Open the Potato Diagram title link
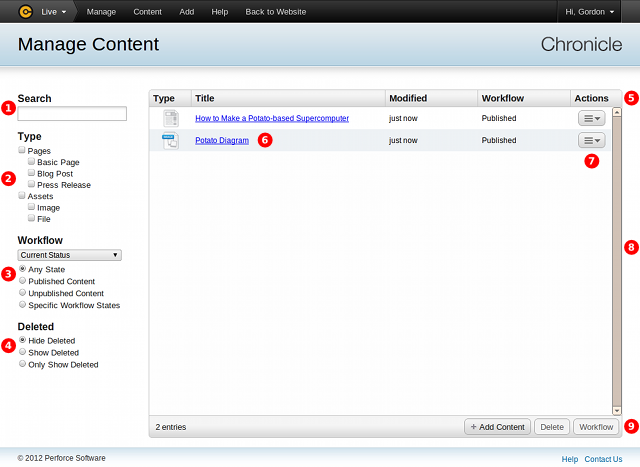 pos(222,141)
